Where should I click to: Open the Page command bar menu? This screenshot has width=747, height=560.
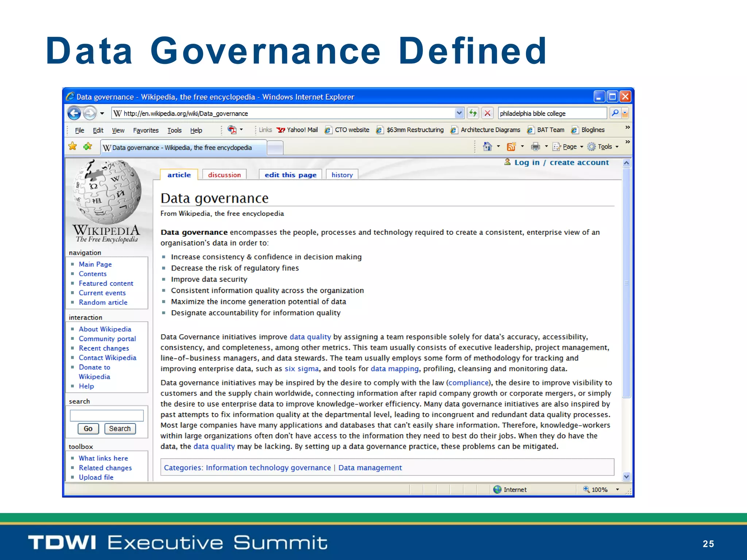click(x=568, y=147)
